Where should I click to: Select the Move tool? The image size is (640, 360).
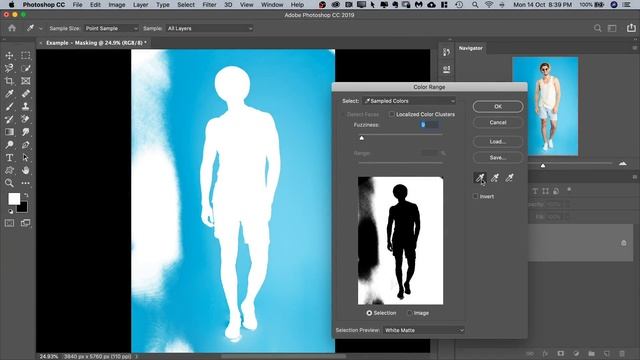(x=9, y=56)
